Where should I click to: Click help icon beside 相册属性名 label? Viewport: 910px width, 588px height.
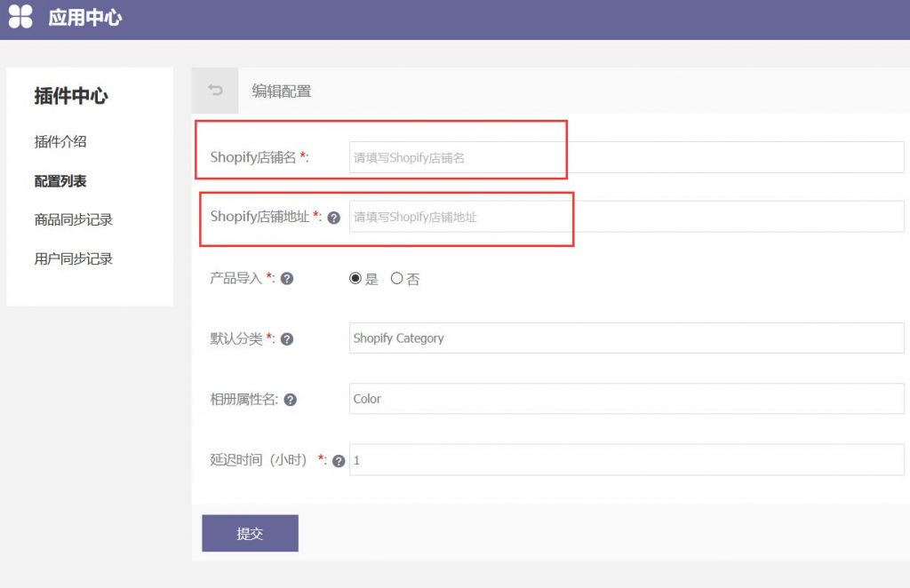pos(290,400)
